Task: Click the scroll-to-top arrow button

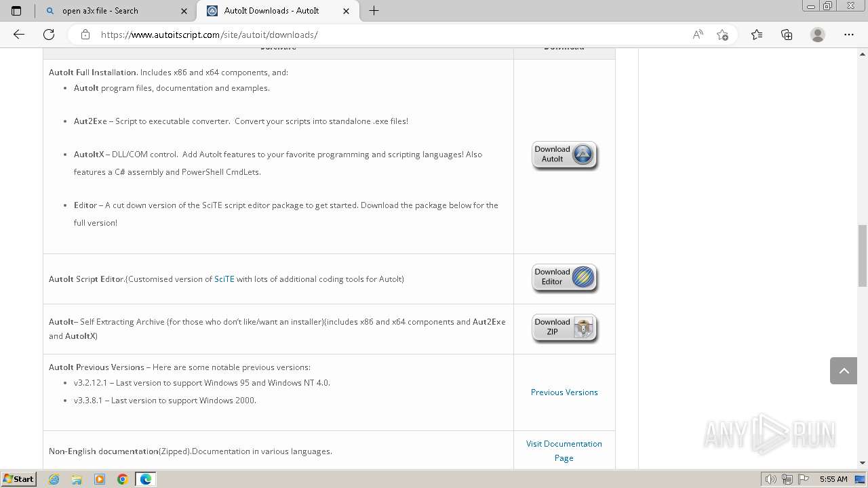Action: [844, 371]
